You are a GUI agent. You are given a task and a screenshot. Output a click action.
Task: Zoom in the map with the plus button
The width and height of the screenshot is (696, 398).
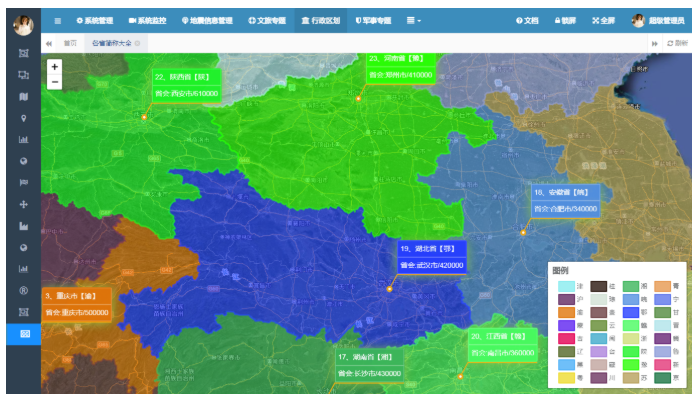[x=55, y=67]
